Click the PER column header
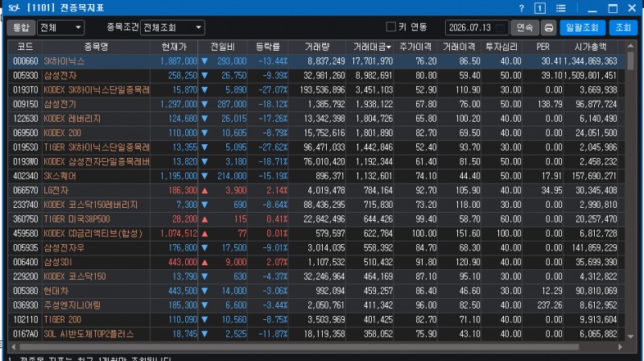Image resolution: width=644 pixels, height=361 pixels. point(543,47)
